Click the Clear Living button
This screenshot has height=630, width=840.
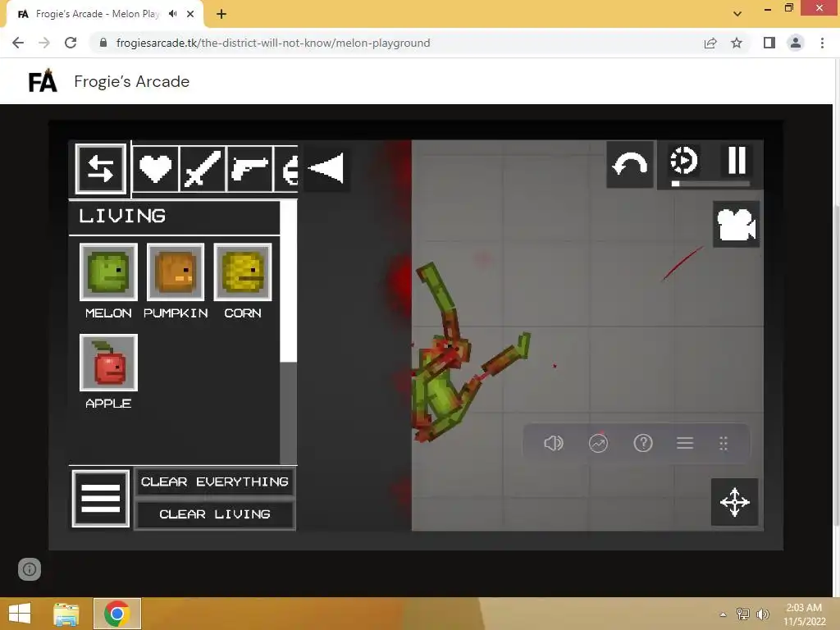pyautogui.click(x=215, y=514)
